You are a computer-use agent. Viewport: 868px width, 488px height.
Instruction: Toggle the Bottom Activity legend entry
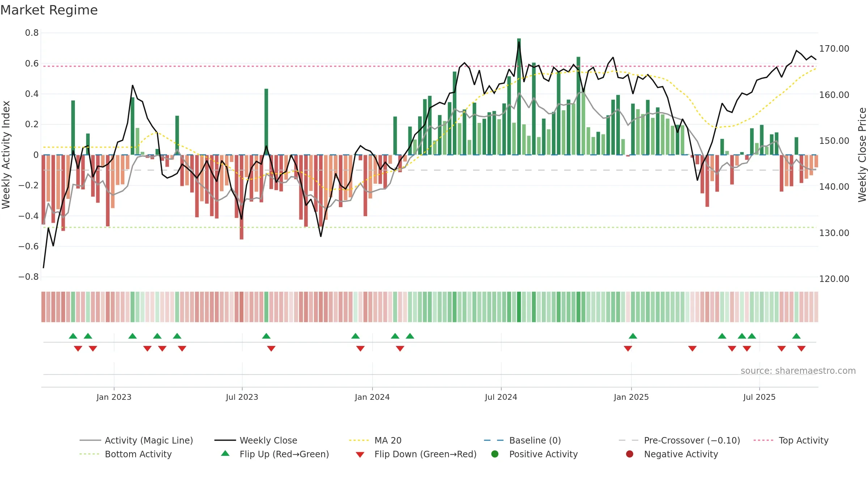tap(125, 454)
